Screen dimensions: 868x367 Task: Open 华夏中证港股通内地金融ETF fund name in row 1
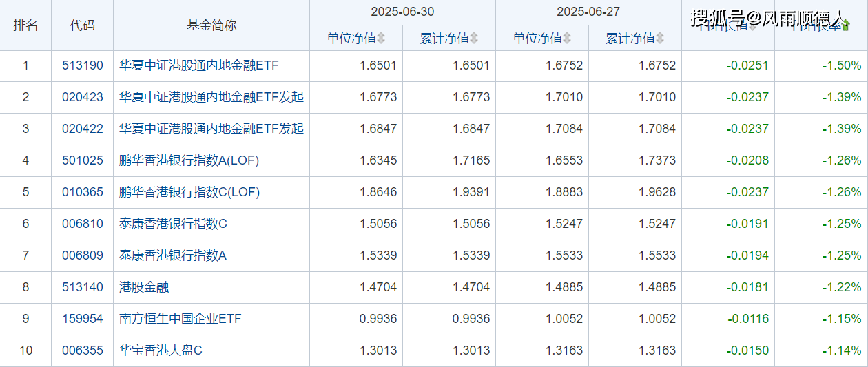(199, 66)
